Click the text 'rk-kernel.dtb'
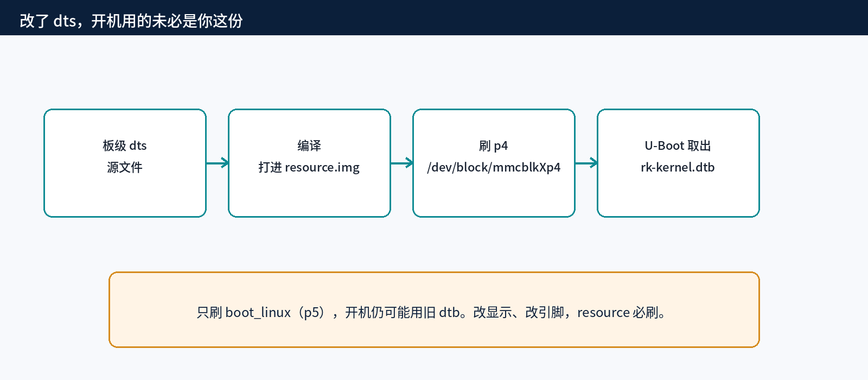Image resolution: width=868 pixels, height=380 pixels. 678,167
